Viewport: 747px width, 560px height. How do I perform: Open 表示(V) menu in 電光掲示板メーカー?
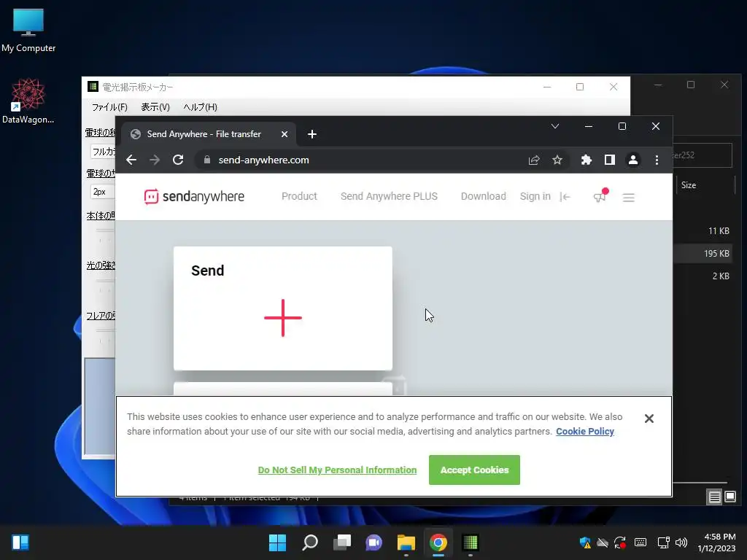[155, 107]
